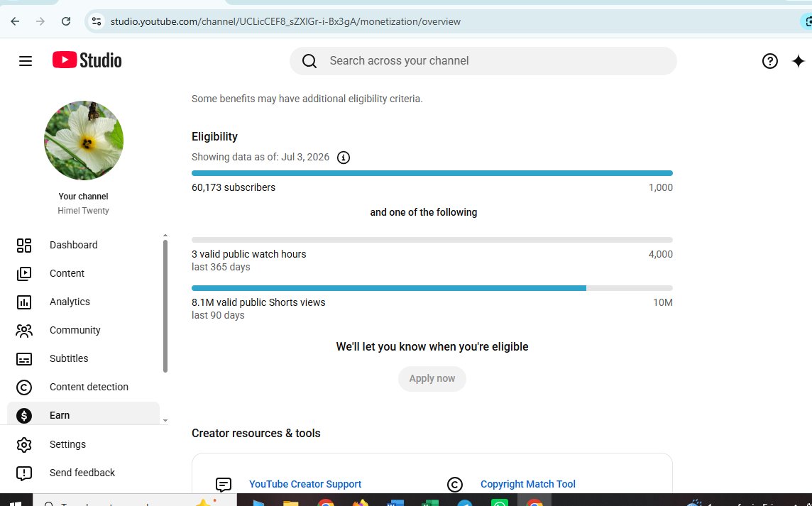Image resolution: width=812 pixels, height=506 pixels.
Task: Click the eligibility data info icon
Action: (344, 158)
